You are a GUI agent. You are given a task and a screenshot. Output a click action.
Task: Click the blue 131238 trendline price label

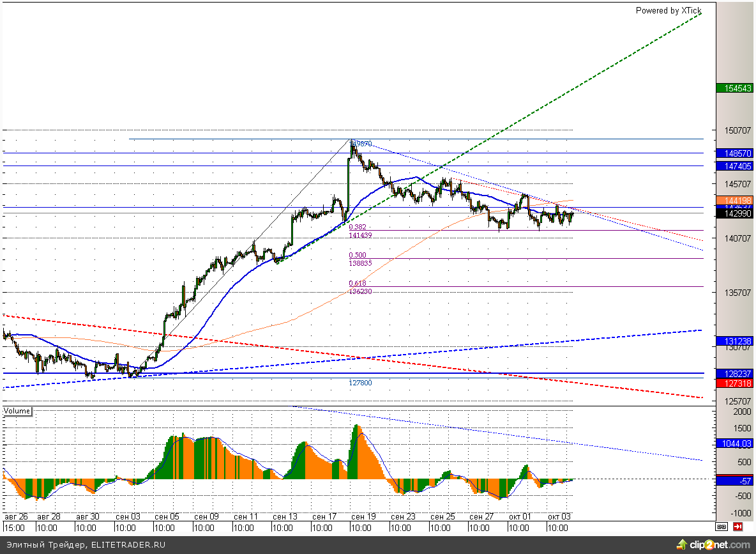(736, 341)
